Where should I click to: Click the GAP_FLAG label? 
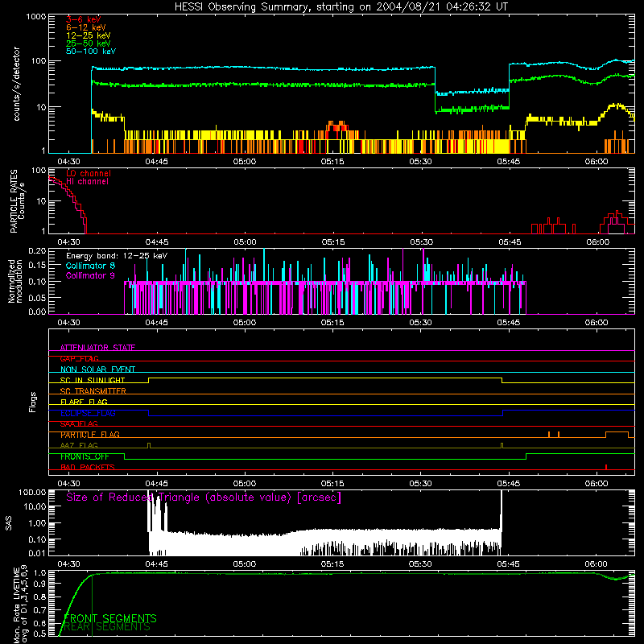click(79, 358)
